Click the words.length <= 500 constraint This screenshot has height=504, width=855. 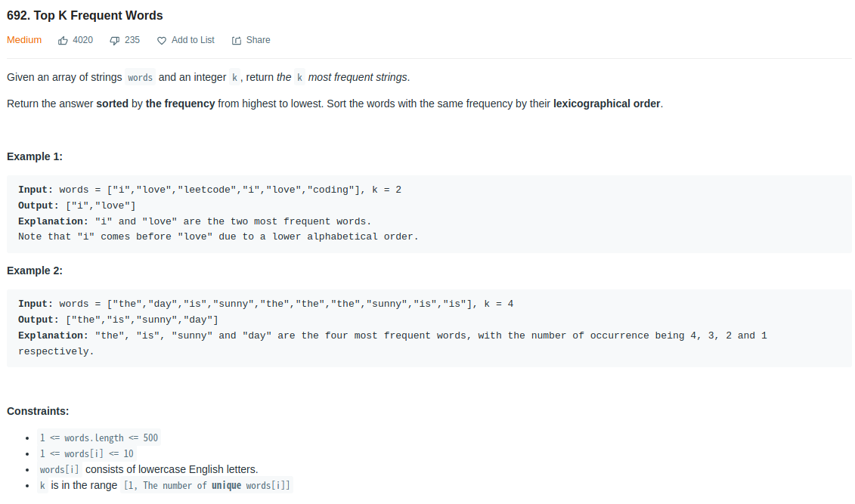point(99,438)
